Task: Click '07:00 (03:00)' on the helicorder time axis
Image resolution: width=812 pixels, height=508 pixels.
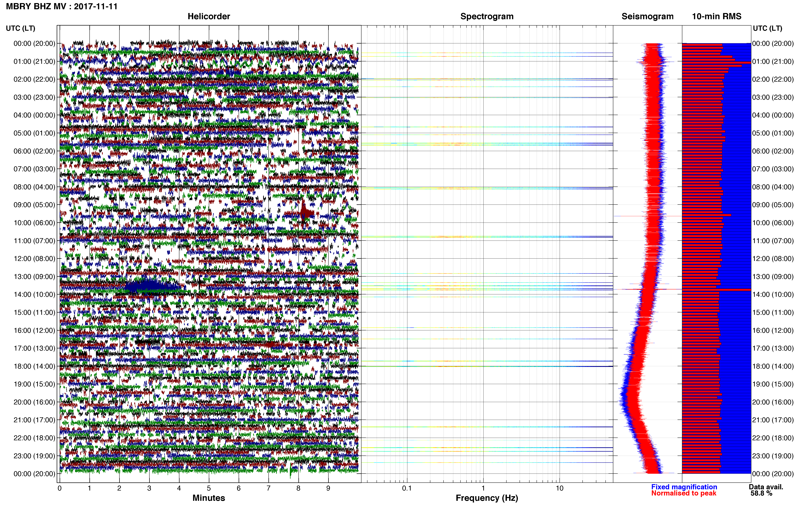Action: 34,169
